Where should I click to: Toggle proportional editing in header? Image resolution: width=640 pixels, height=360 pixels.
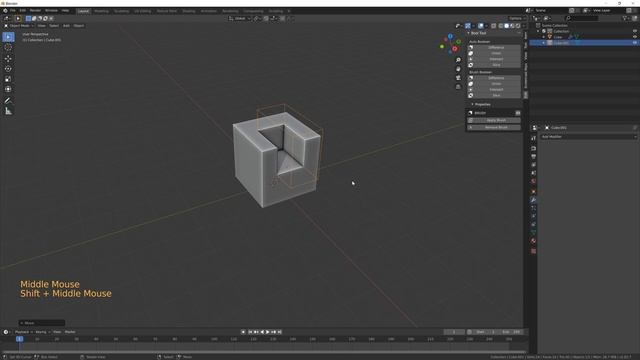pyautogui.click(x=282, y=18)
